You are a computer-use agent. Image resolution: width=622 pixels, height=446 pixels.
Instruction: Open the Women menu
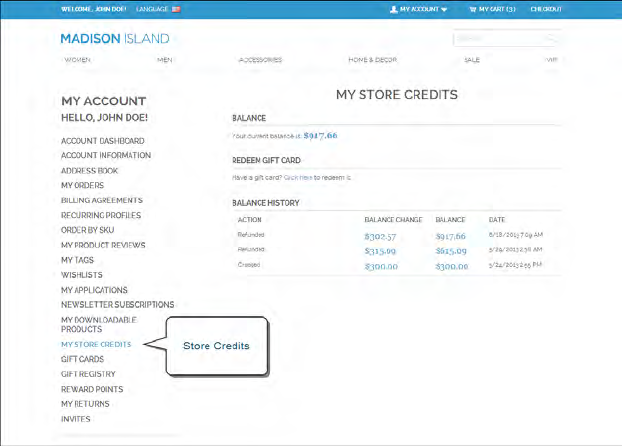point(78,60)
